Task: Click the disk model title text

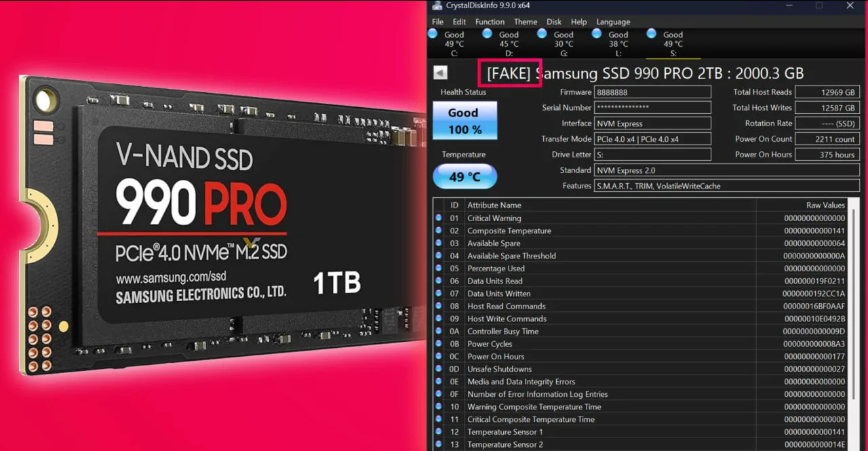Action: [645, 73]
